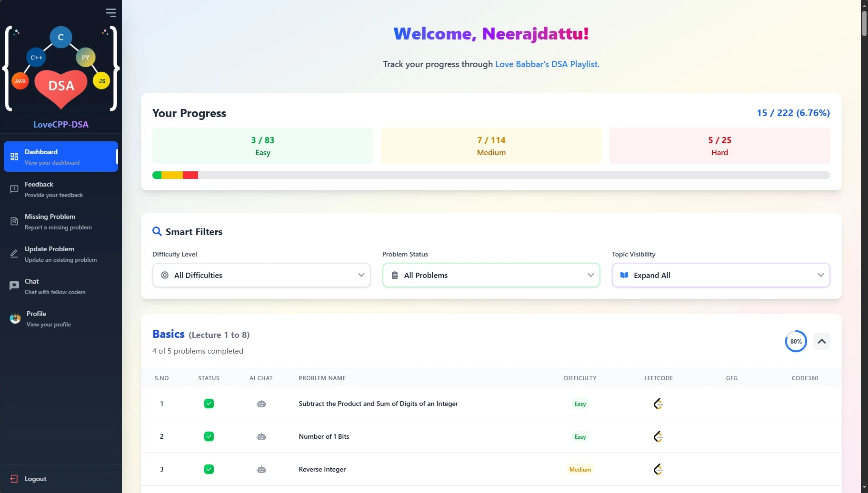Select the Missing Problem sidebar icon
The image size is (868, 493).
(15, 221)
